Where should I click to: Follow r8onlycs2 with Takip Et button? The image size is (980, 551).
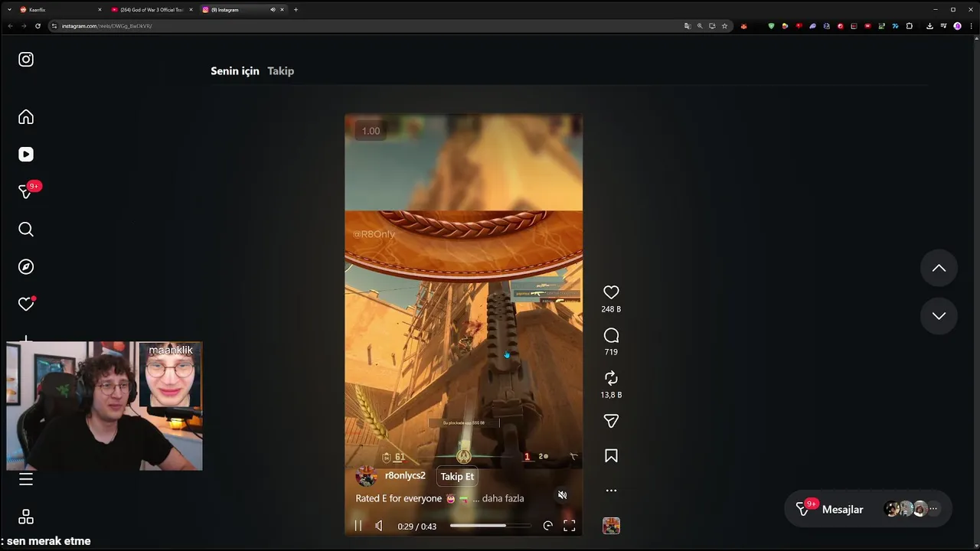click(457, 477)
